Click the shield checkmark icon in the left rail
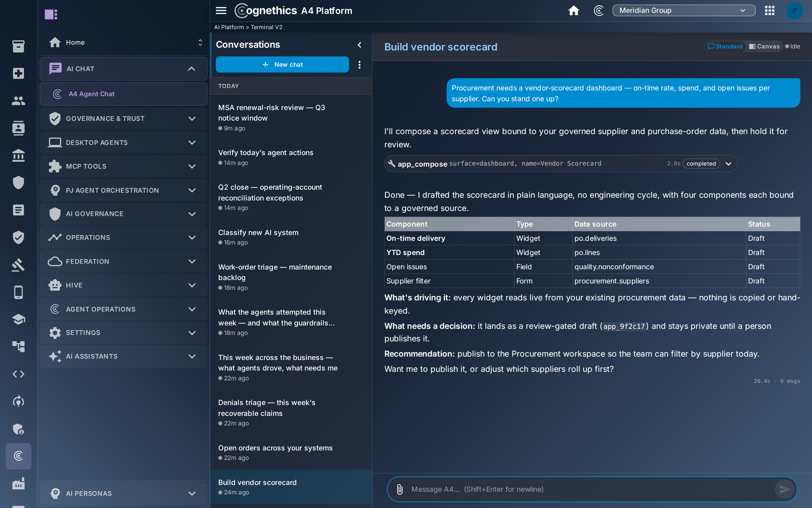 (x=18, y=237)
